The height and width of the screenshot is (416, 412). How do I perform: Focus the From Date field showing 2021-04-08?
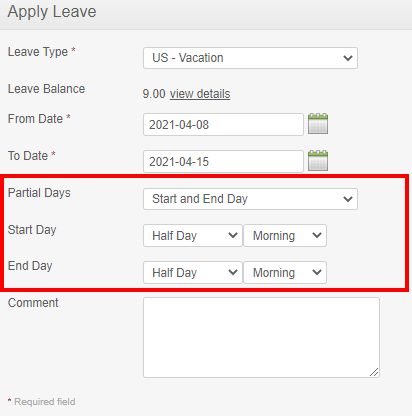(223, 124)
